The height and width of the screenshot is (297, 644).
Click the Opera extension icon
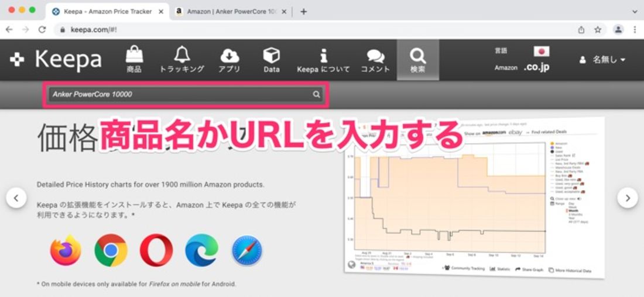[156, 250]
